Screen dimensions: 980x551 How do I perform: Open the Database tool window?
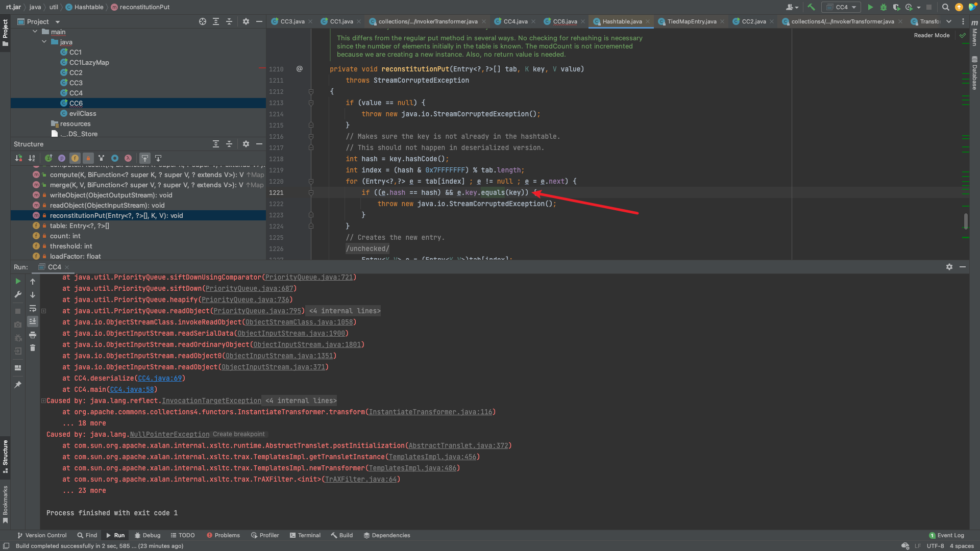click(974, 73)
